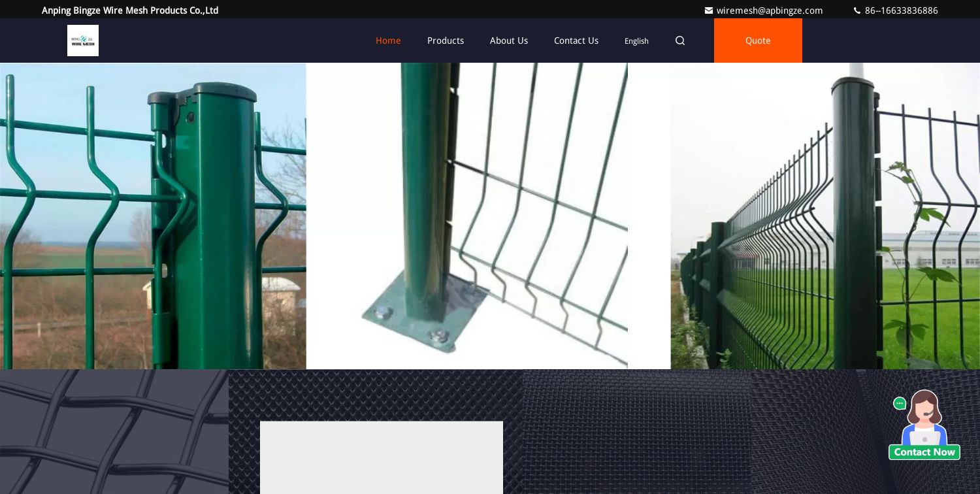Select Contact Us in the navigation
Viewport: 980px width, 494px height.
pos(576,41)
